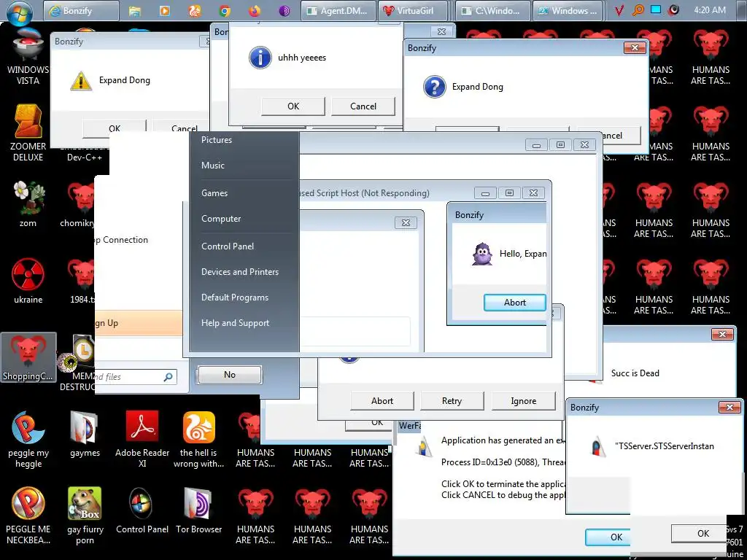Open the purple Tor Browser taskbar icon
747x560 pixels.
pyautogui.click(x=285, y=10)
